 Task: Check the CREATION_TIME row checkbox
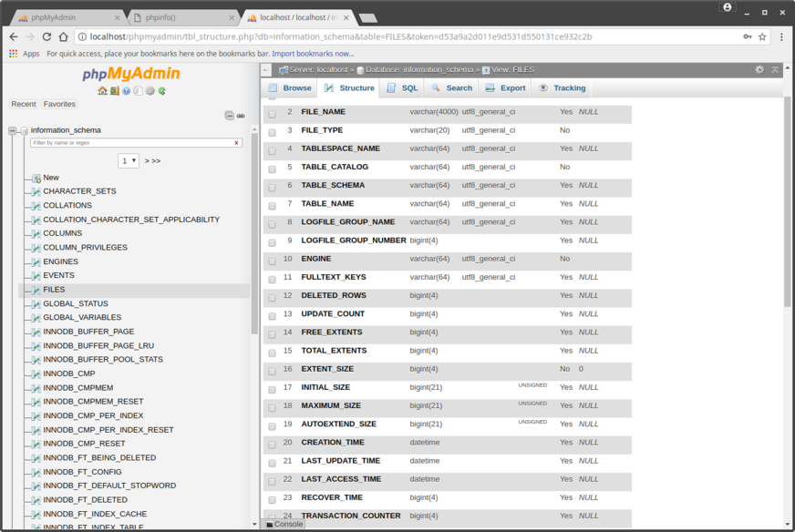tap(273, 445)
